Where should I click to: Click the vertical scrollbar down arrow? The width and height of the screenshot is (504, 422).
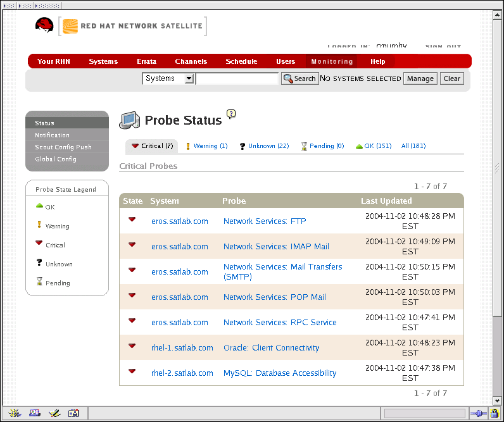[x=497, y=400]
